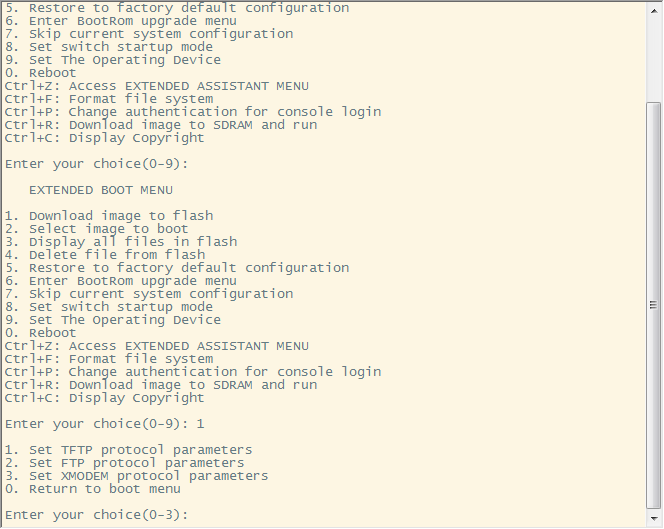
Task: Click the vertical scrollbar thumb grip
Action: 654,304
